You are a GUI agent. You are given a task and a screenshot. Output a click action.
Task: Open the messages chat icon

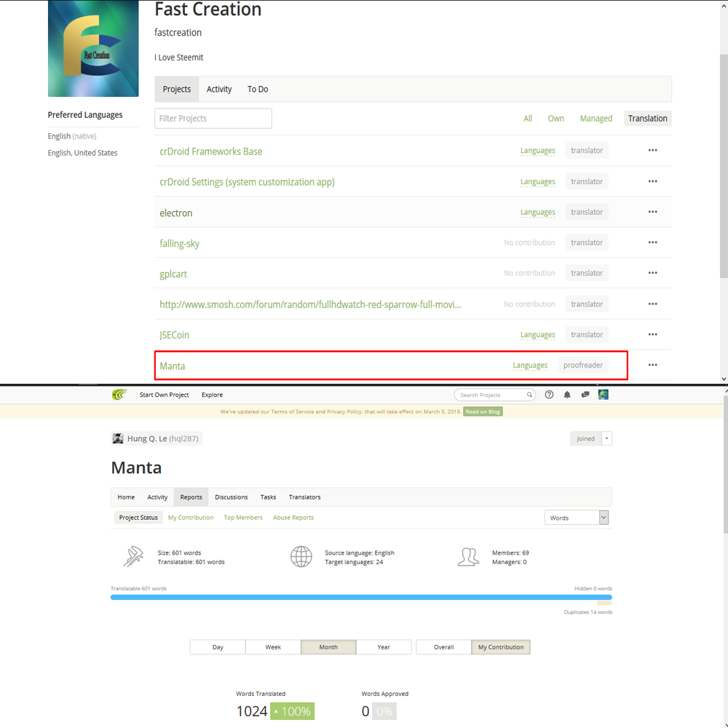[585, 395]
